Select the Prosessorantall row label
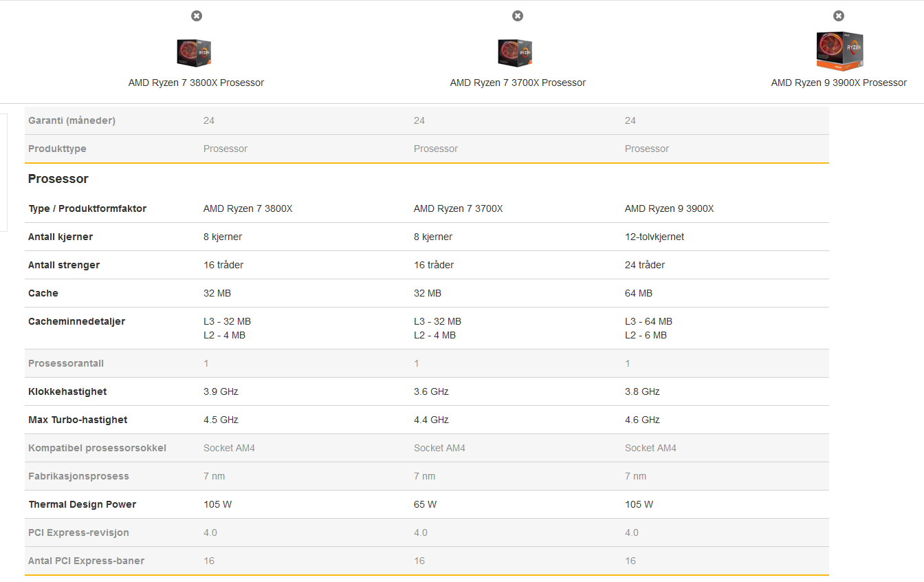The height and width of the screenshot is (582, 924). (x=66, y=363)
